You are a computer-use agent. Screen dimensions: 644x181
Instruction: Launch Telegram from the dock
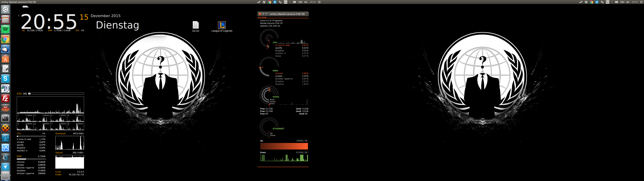point(5,167)
